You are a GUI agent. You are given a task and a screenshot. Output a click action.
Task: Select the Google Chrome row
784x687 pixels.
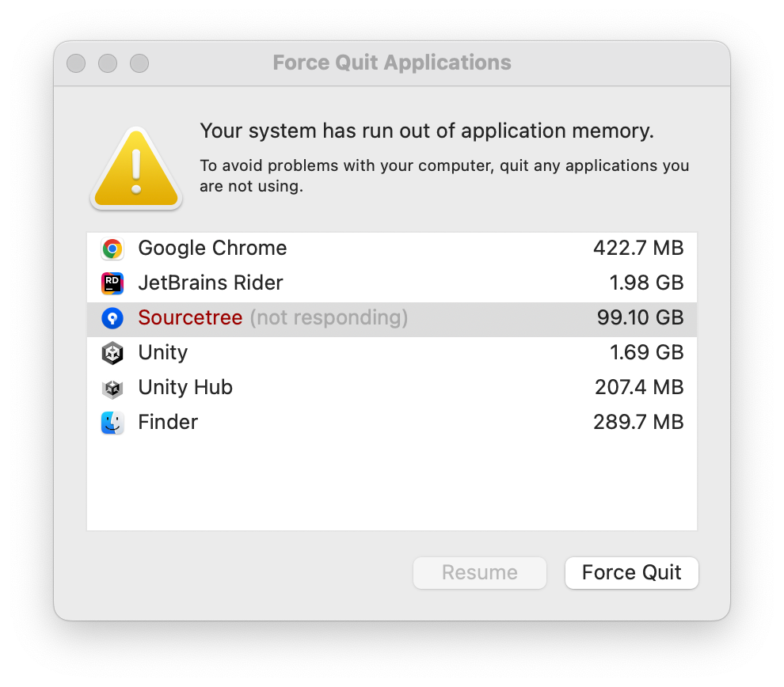(x=392, y=249)
